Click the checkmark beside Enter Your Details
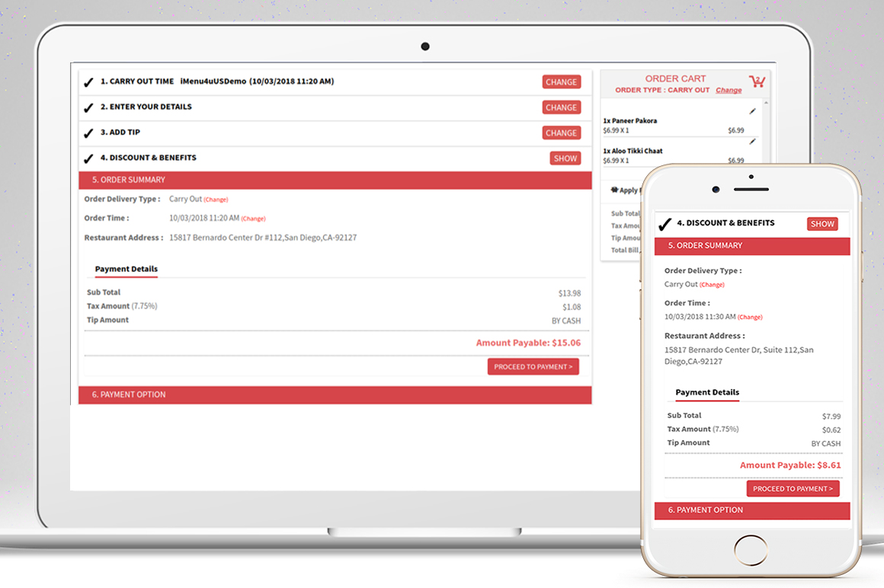Image resolution: width=884 pixels, height=588 pixels. coord(88,107)
